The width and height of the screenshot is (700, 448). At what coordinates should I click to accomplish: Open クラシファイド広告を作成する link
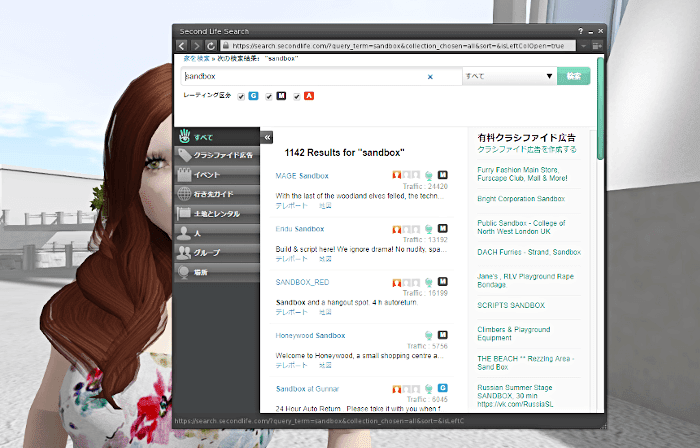(x=527, y=149)
